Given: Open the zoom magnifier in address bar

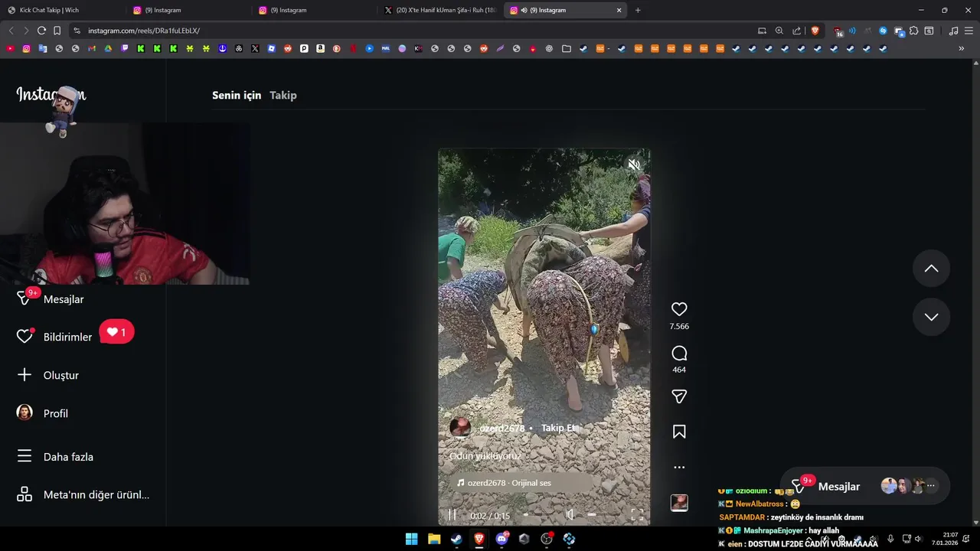Looking at the screenshot, I should coord(779,31).
